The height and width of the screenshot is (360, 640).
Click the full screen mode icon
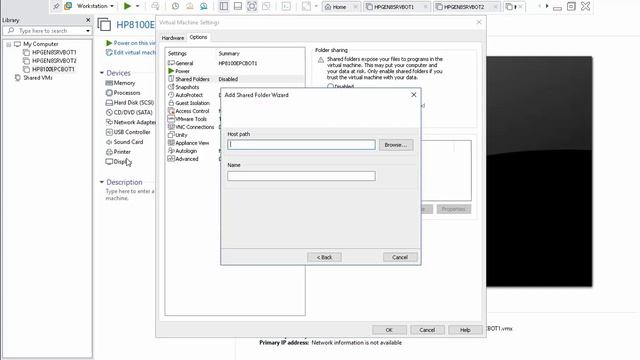coord(252,6)
